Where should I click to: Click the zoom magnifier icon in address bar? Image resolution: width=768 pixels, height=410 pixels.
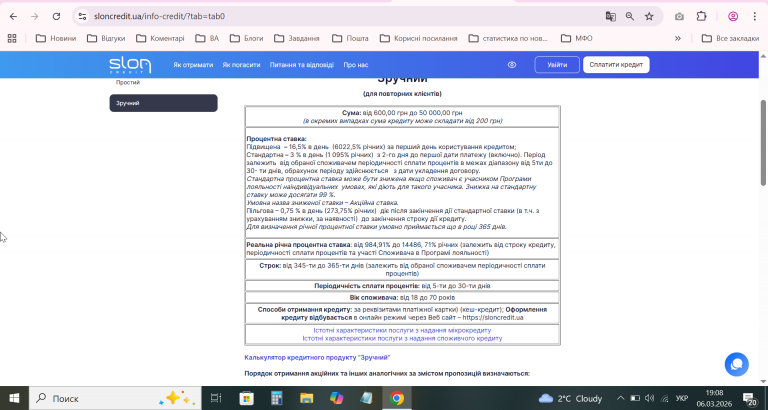click(x=630, y=16)
